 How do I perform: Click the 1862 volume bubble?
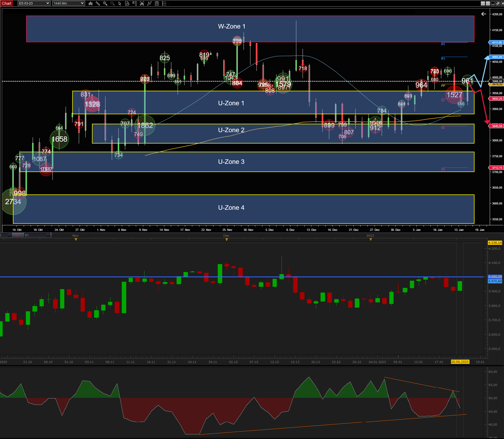145,126
